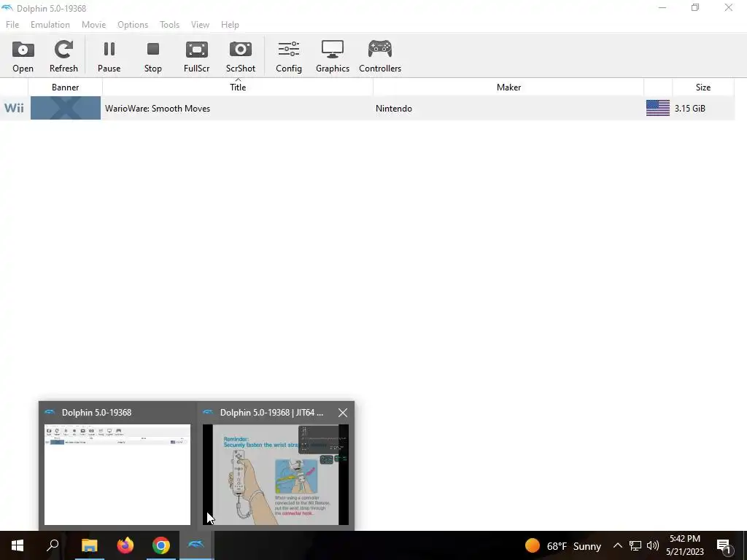Close the JIT64 window from taskbar preview
The image size is (747, 560).
coord(343,413)
